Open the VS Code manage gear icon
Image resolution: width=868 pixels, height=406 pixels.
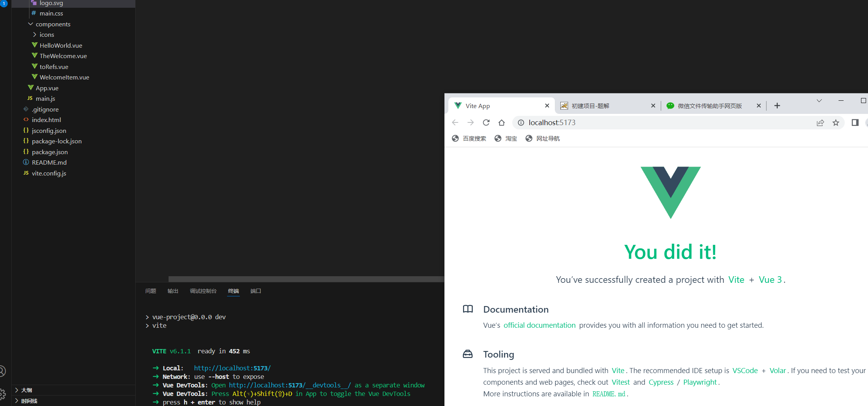(x=2, y=394)
